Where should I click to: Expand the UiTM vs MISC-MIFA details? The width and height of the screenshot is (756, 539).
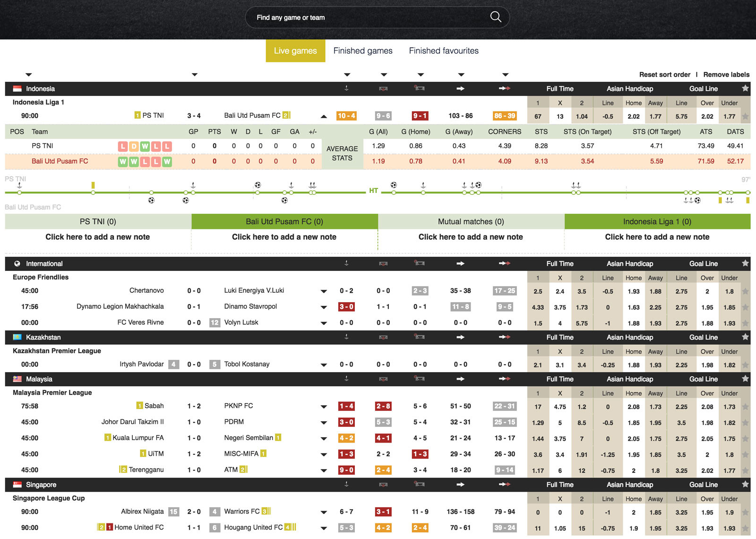324,455
